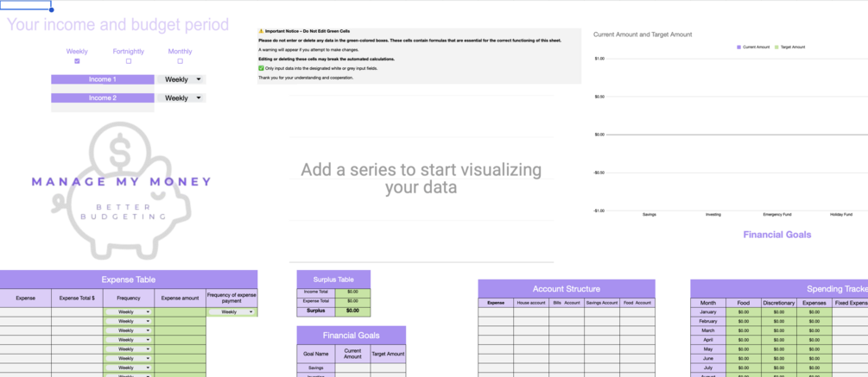Click the Savings Current Amount cell in Financial Goals
The image size is (868, 377).
point(352,368)
